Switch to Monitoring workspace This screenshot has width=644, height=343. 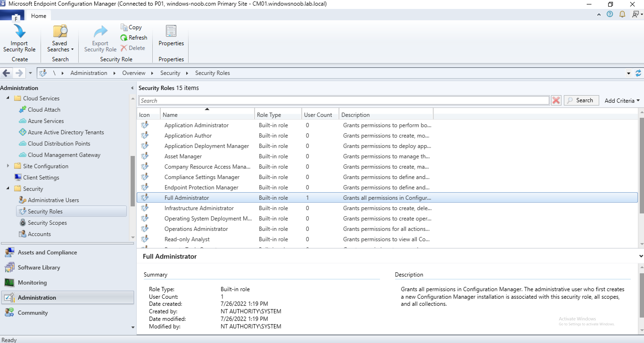coord(67,282)
